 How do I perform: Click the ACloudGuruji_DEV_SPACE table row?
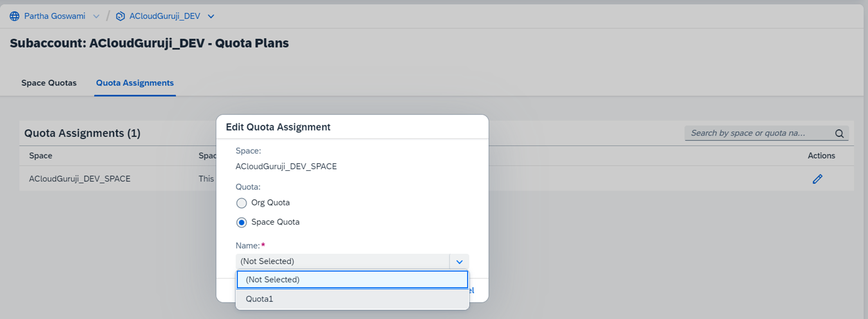click(80, 179)
